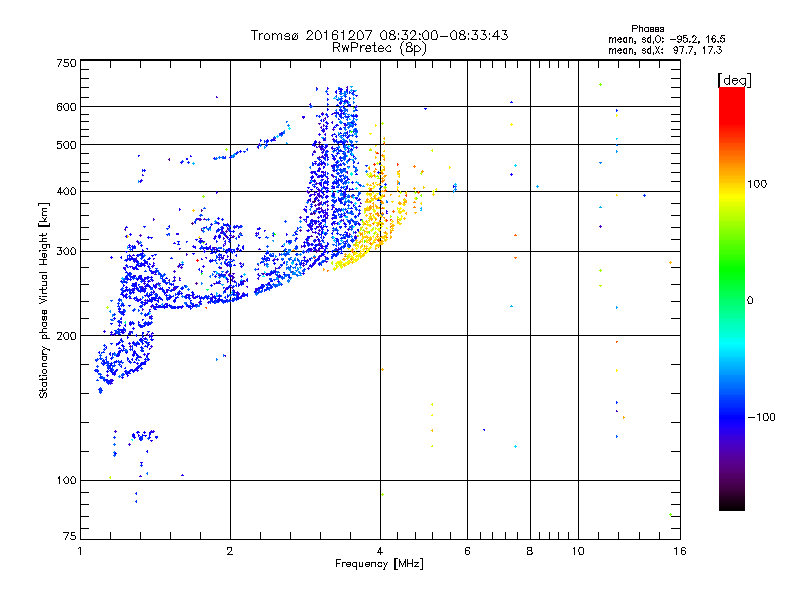Click the x-axis tick label '2'
The image size is (800, 600).
(x=230, y=551)
